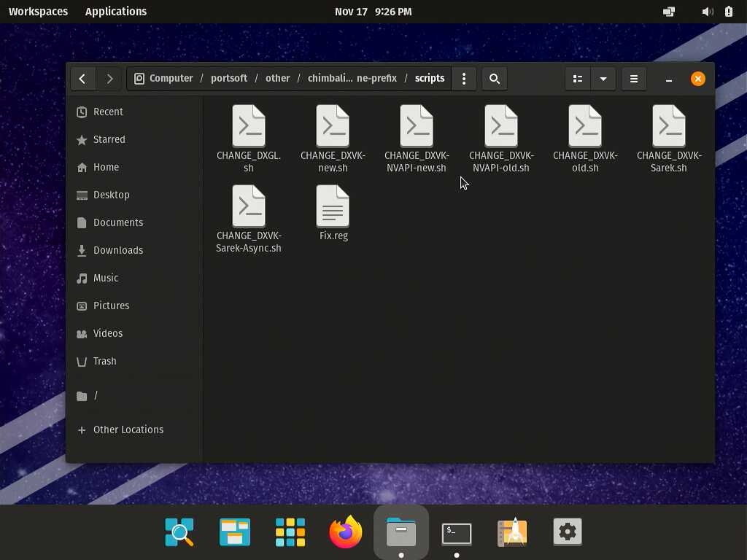Select the Fix.reg file
This screenshot has width=747, height=560.
coord(333,207)
